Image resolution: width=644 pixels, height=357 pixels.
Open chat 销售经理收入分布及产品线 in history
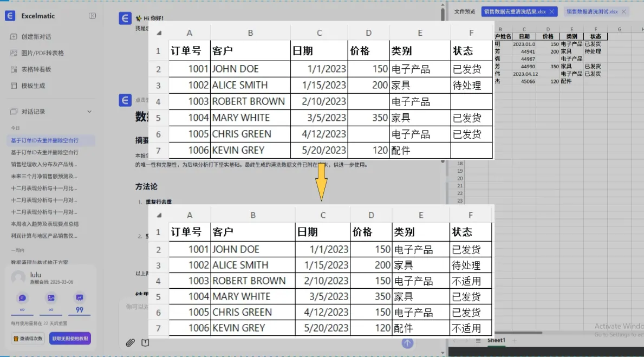click(x=44, y=164)
